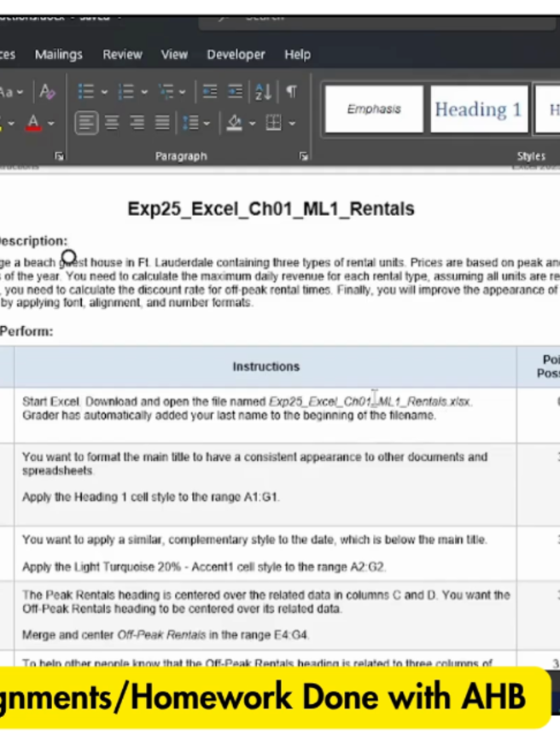Increase the paragraph indent
The width and height of the screenshot is (560, 746).
coord(235,91)
